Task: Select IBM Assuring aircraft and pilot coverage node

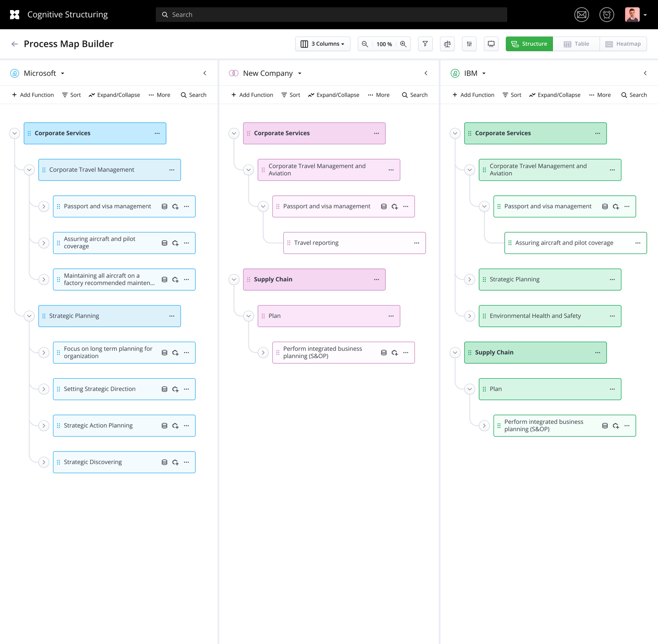Action: click(x=575, y=243)
